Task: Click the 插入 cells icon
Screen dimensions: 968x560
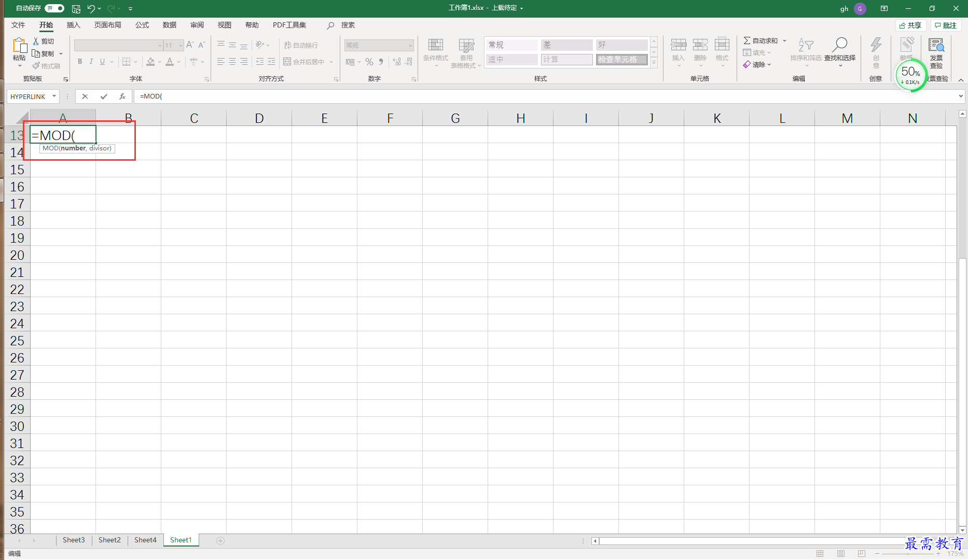Action: 679,45
